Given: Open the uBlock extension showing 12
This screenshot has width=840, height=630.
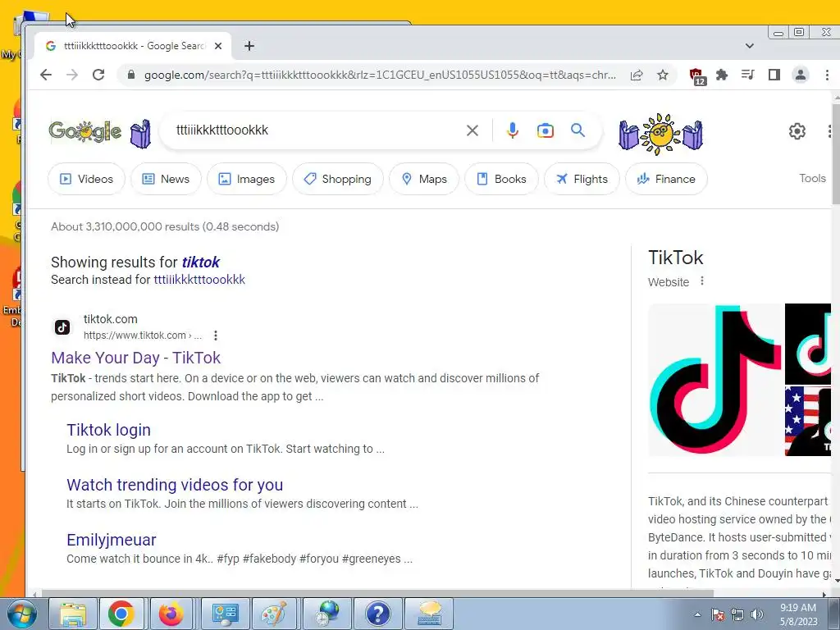Looking at the screenshot, I should pos(697,76).
